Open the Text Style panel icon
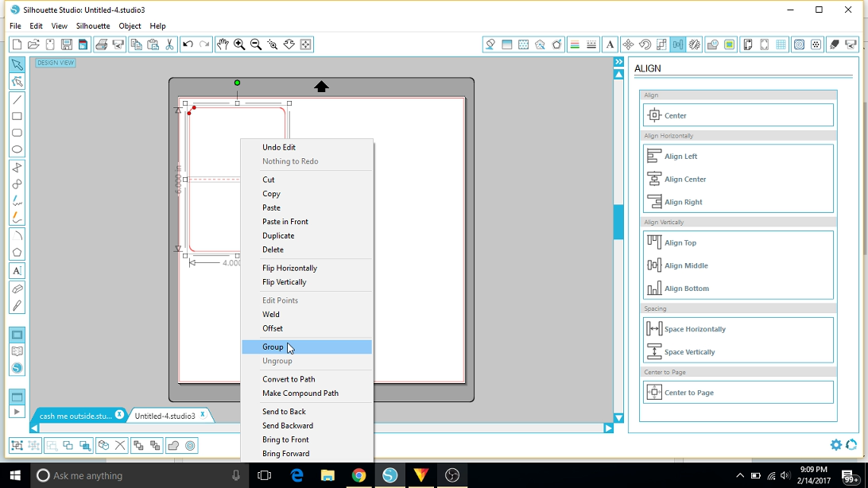This screenshot has height=488, width=868. point(610,45)
